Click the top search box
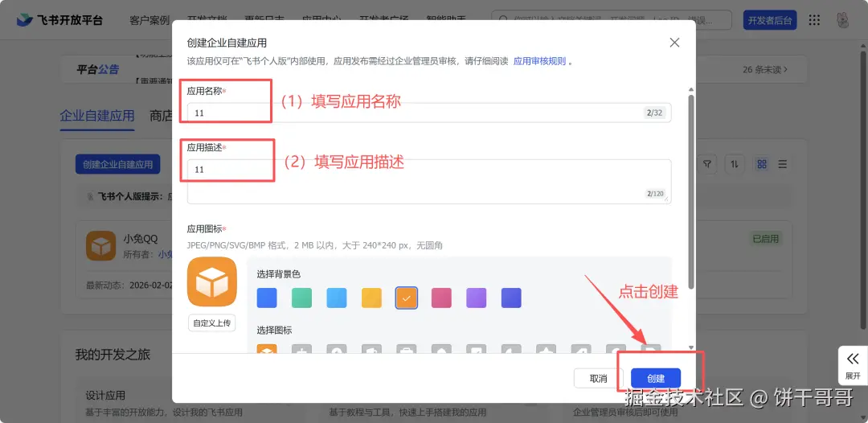The image size is (868, 423). 612,20
